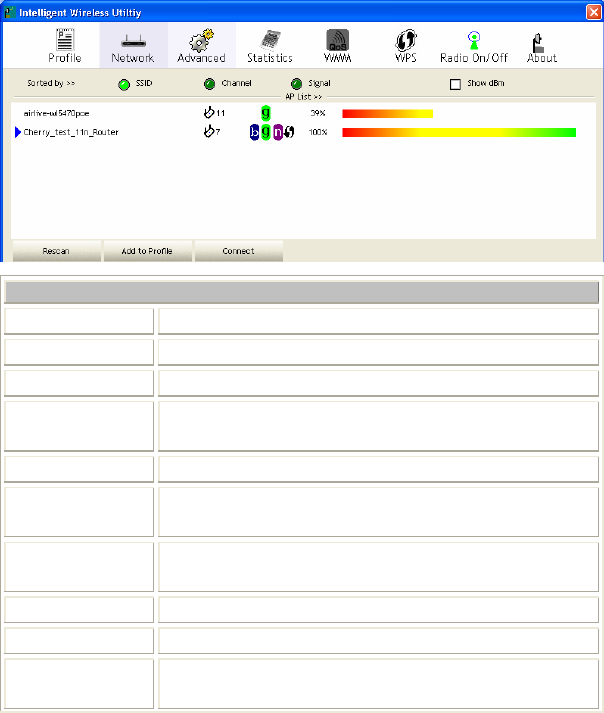Click the 39% signal value

[318, 113]
